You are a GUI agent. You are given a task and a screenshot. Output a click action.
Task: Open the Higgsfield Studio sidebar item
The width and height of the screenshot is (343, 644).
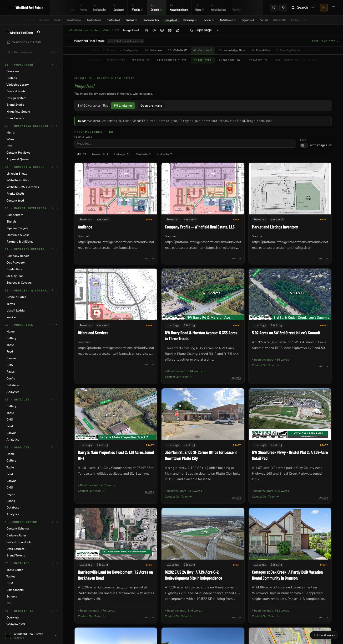pyautogui.click(x=18, y=112)
